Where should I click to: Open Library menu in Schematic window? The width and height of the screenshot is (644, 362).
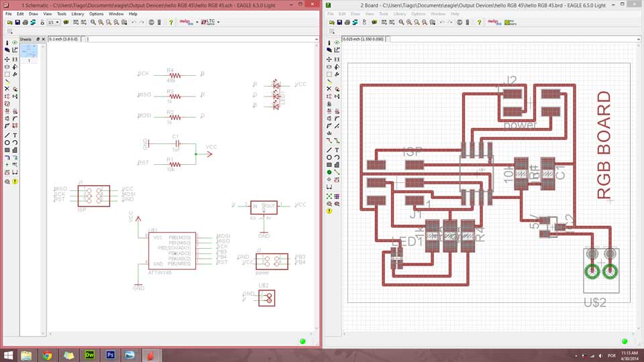78,13
